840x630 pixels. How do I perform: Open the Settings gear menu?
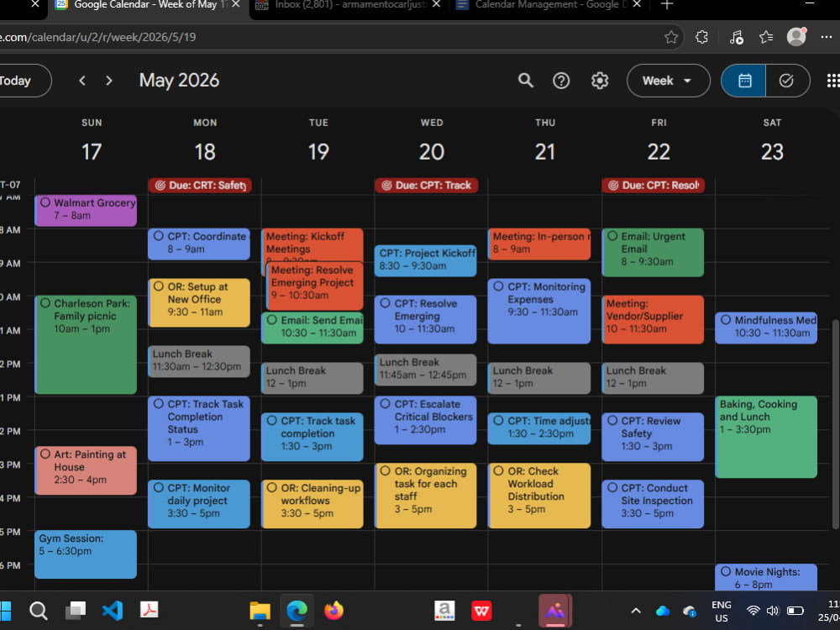[600, 81]
